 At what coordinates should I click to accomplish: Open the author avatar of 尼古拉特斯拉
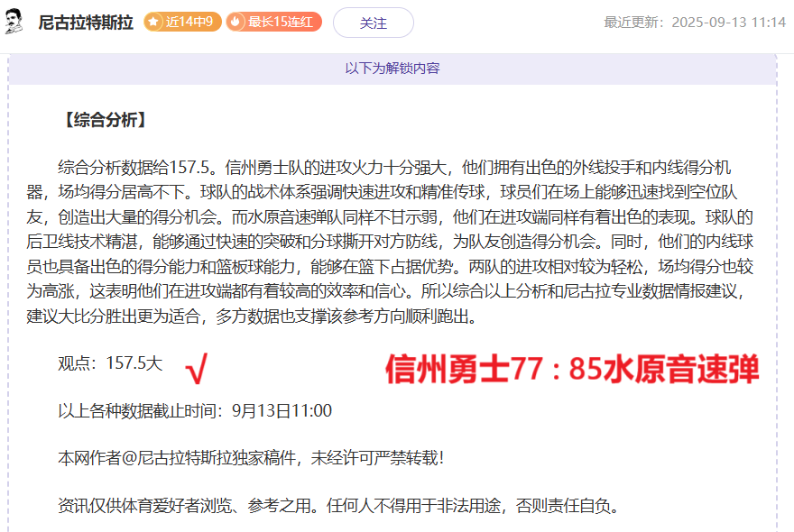point(14,22)
